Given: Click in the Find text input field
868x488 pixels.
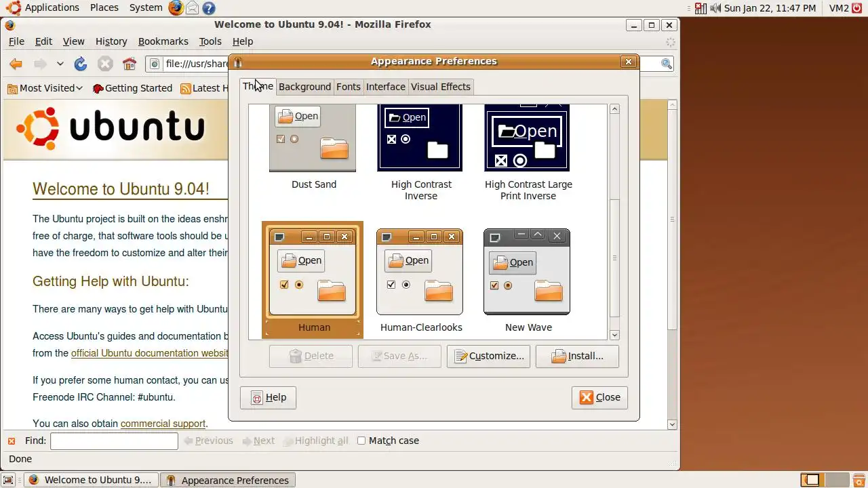Looking at the screenshot, I should coord(114,441).
